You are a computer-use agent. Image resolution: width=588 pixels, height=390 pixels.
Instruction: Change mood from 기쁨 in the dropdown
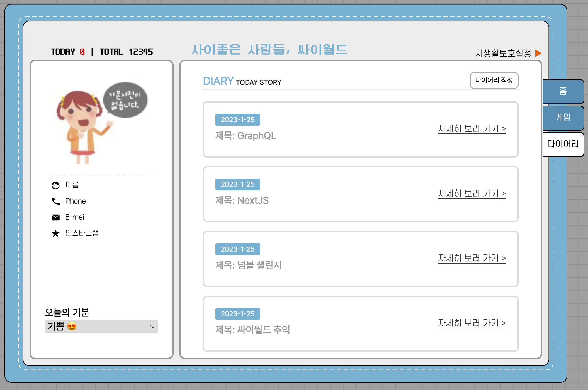101,326
